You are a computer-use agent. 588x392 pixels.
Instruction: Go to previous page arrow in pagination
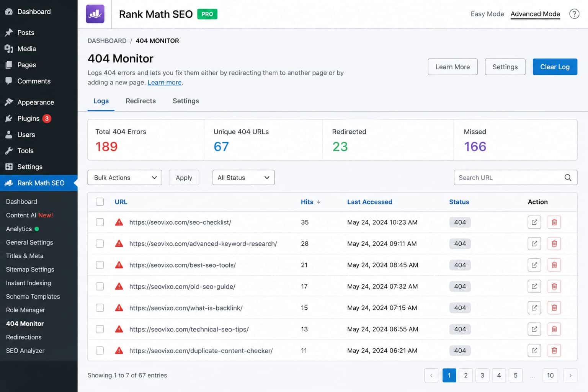431,376
